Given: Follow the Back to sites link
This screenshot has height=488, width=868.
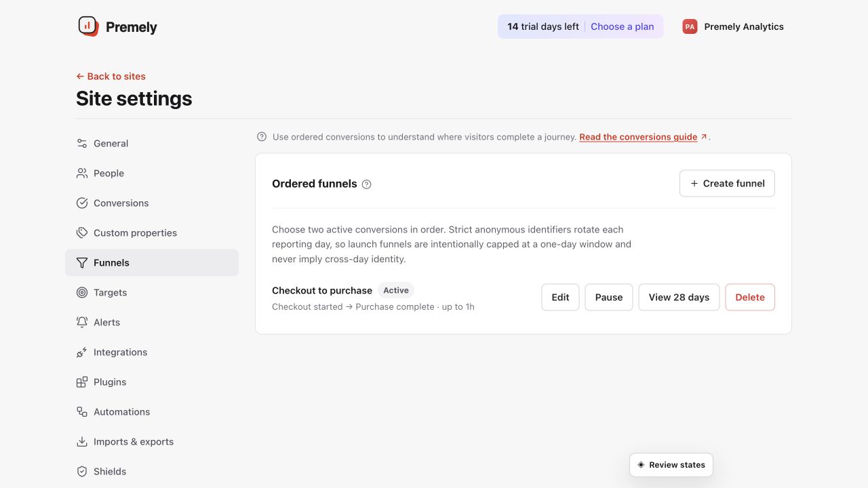Looking at the screenshot, I should (x=111, y=77).
